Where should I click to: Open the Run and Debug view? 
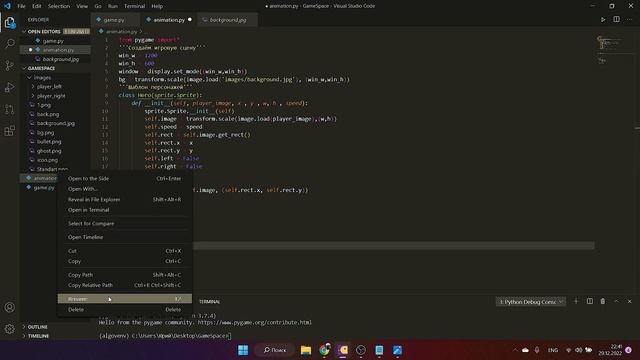point(10,87)
